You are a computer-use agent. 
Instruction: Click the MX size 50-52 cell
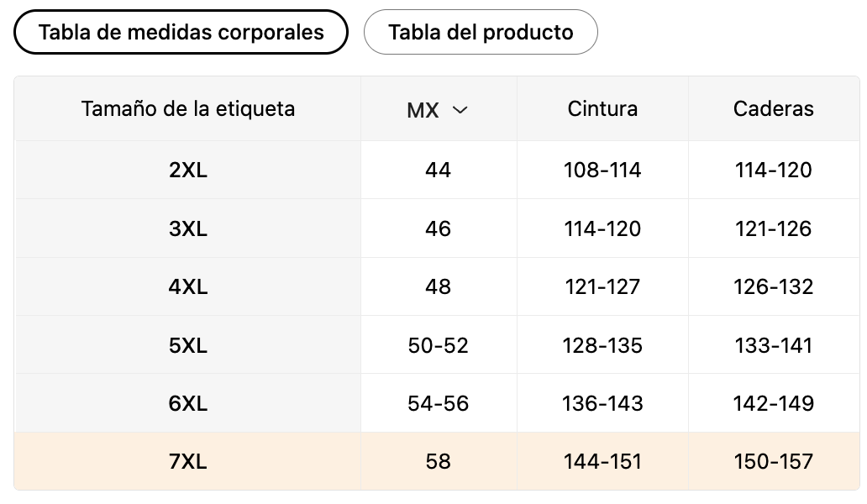438,345
